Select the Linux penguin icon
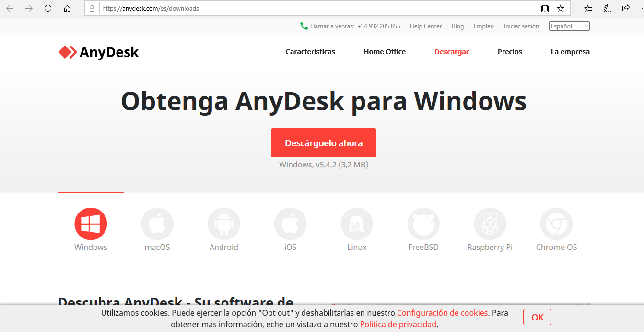644x332 pixels. pyautogui.click(x=357, y=224)
